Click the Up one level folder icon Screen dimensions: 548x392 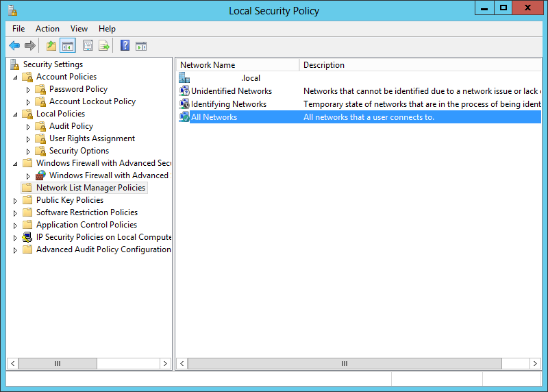[51, 45]
